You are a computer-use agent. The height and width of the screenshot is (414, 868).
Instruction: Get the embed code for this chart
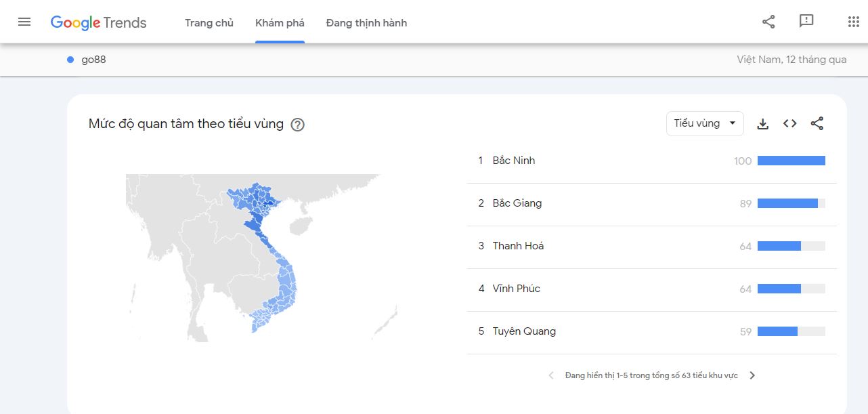pos(790,123)
